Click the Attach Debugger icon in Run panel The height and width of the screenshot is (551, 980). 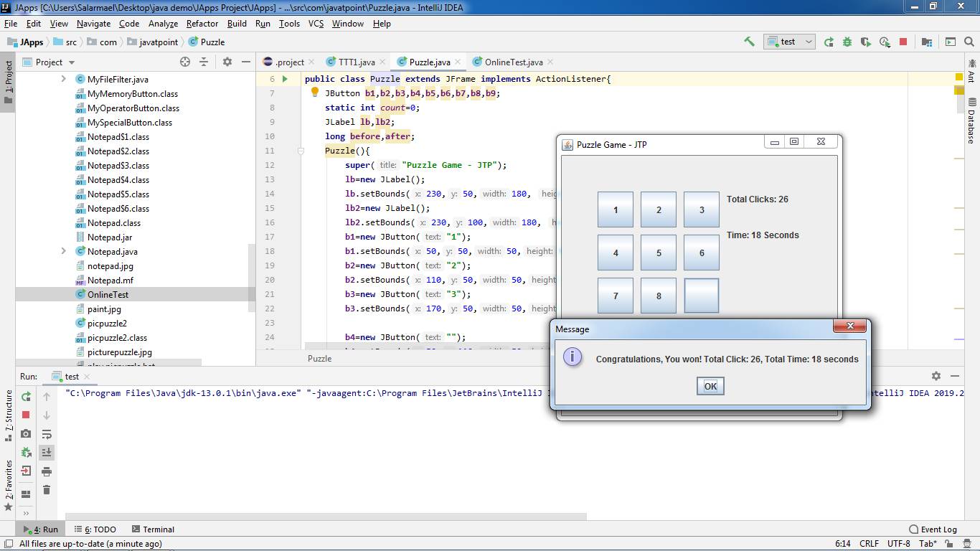click(27, 452)
